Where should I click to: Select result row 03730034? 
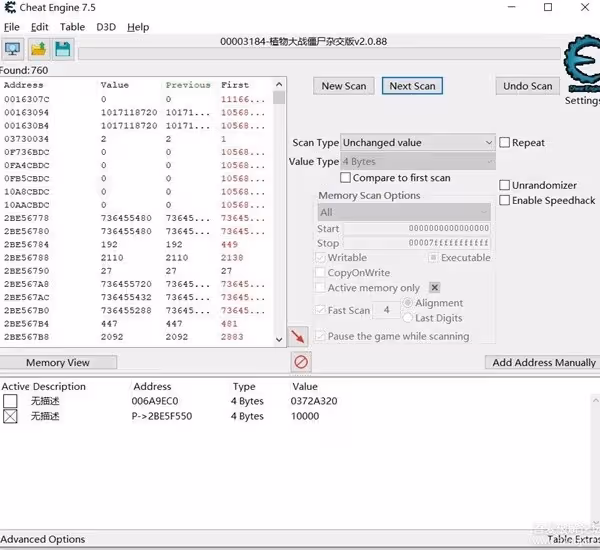click(x=137, y=139)
